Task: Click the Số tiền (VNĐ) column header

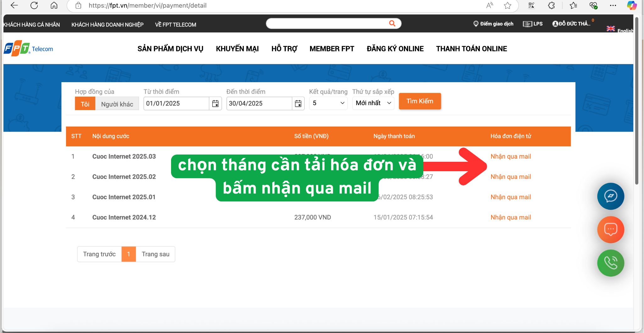Action: pyautogui.click(x=311, y=136)
